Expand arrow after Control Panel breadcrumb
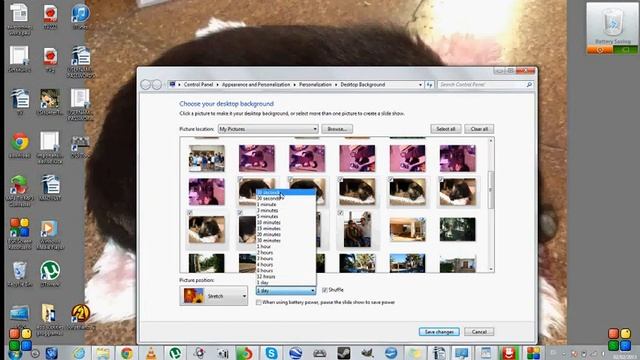Screen dimensions: 640x360 [x=217, y=84]
